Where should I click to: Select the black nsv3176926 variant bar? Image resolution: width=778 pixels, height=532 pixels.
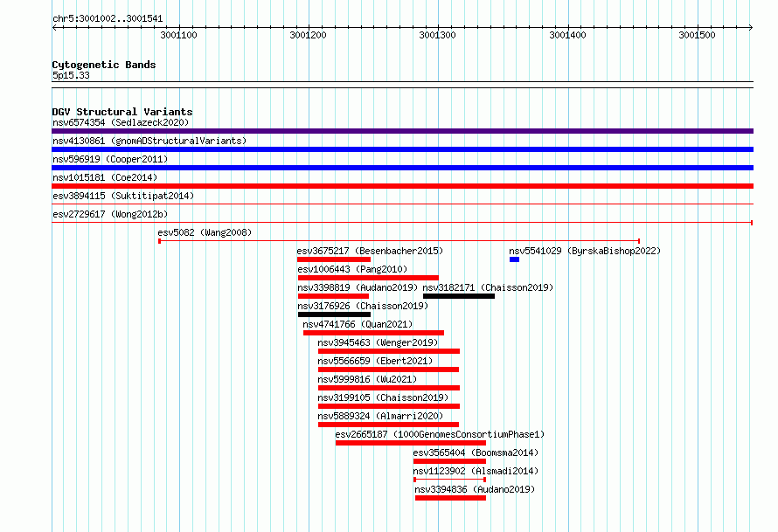pyautogui.click(x=335, y=314)
